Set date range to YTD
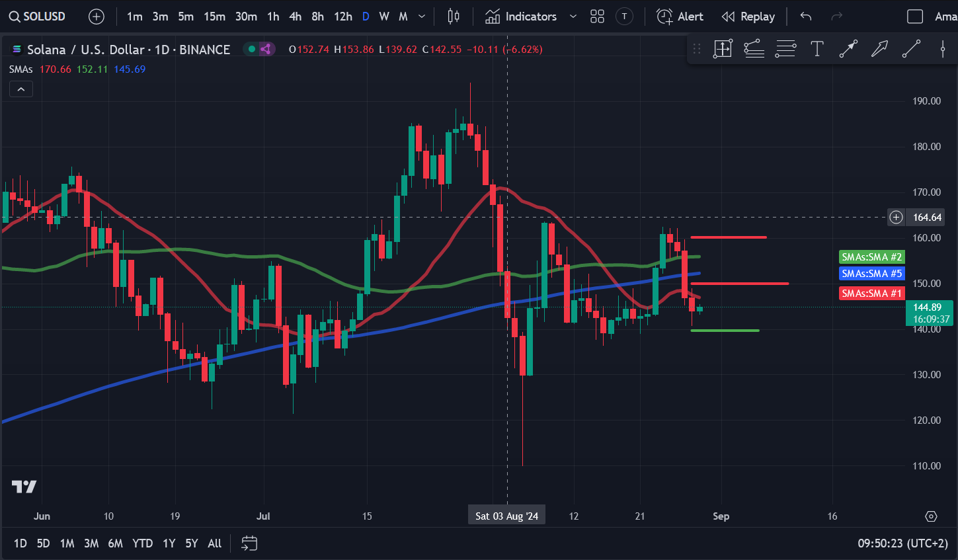958x560 pixels. click(142, 543)
